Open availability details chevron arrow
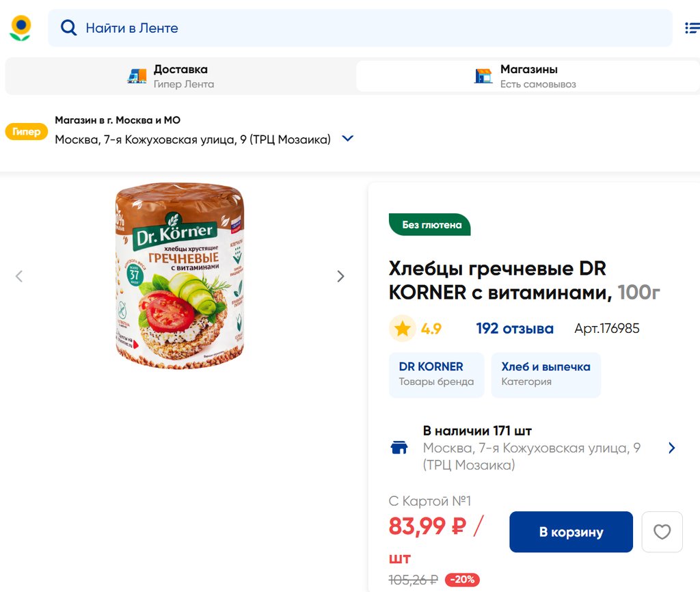Screen dimensions: 700x592 click(671, 448)
